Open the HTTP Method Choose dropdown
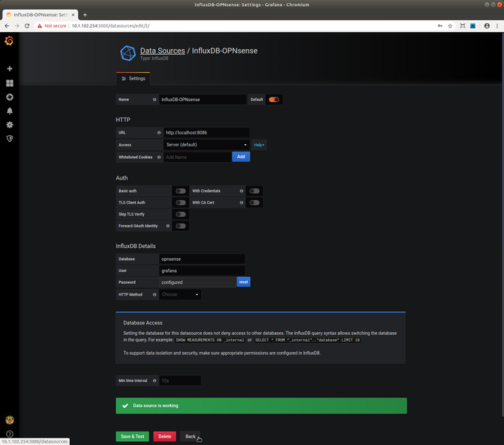504x445 pixels. point(180,294)
